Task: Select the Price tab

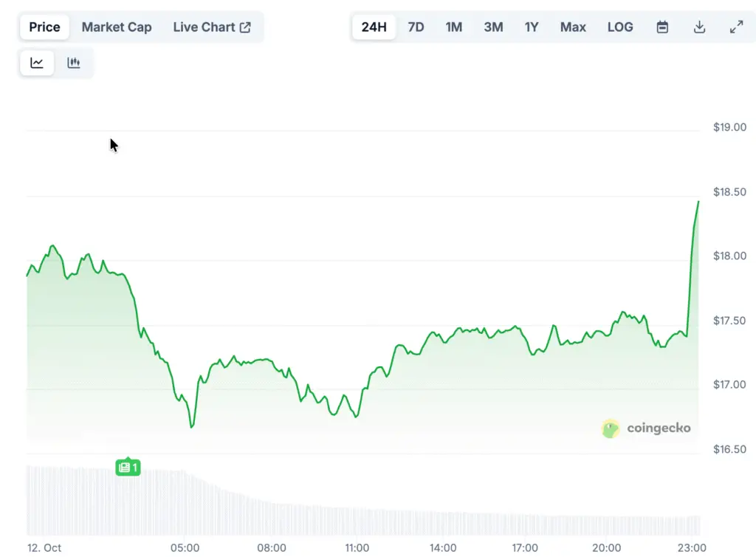Action: coord(44,27)
